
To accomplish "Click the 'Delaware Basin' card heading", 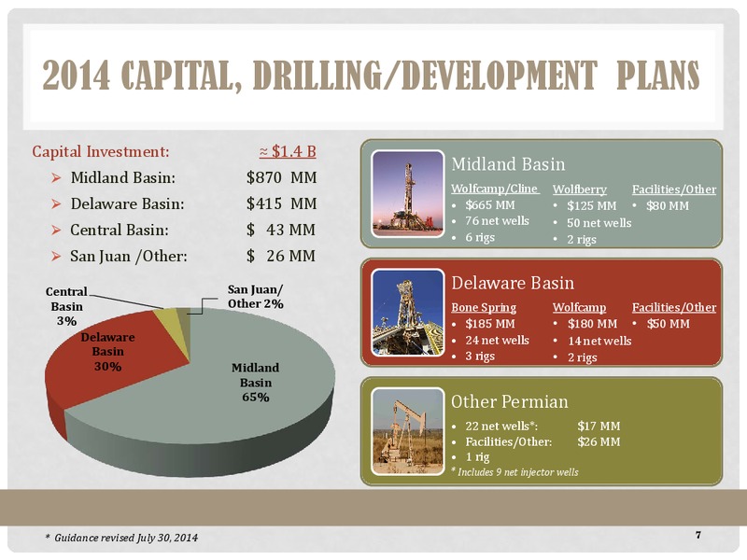I will [x=513, y=283].
